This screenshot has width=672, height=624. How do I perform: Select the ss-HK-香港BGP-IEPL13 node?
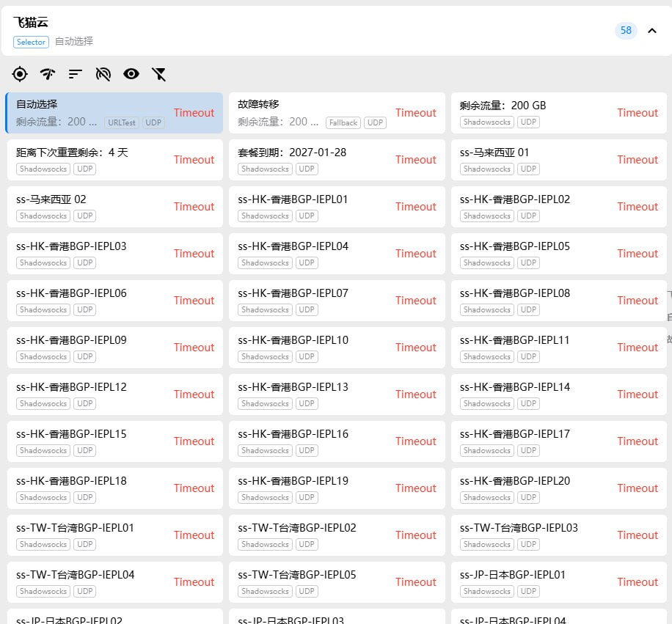pos(308,394)
